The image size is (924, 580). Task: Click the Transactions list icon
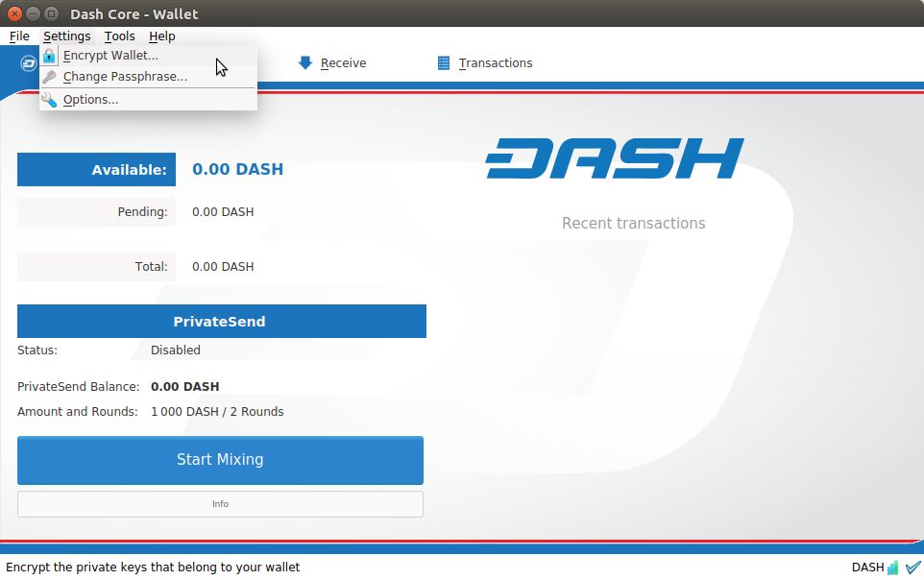(444, 63)
